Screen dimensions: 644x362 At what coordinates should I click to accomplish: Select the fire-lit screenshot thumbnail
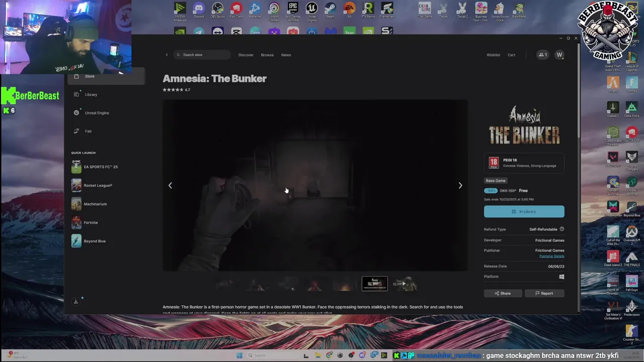(345, 285)
